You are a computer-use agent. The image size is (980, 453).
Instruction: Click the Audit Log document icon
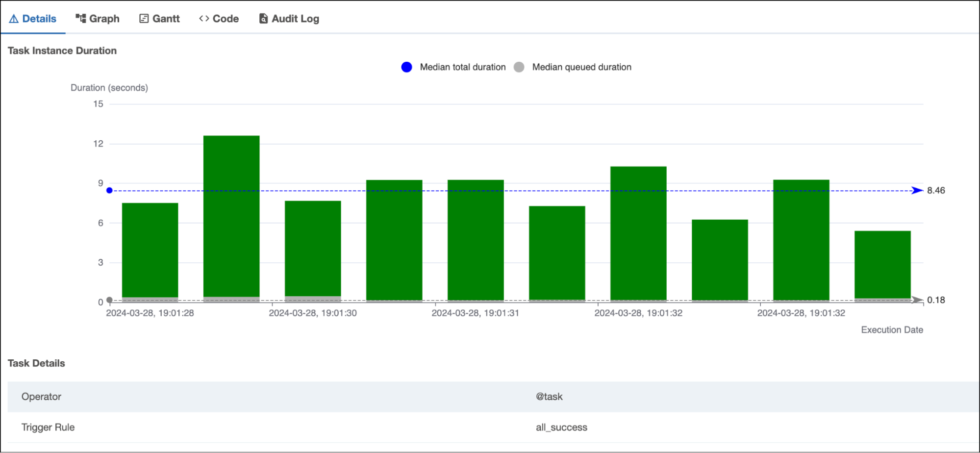pos(263,19)
